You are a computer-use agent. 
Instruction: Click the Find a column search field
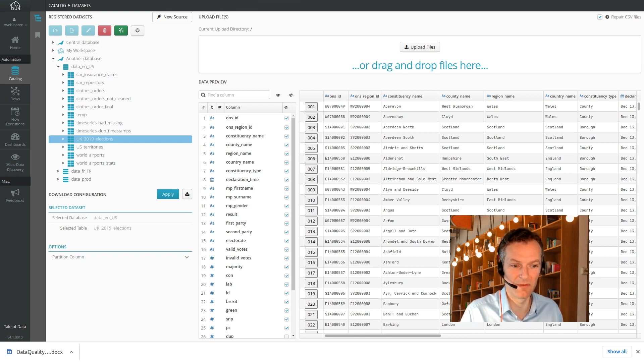coord(234,95)
